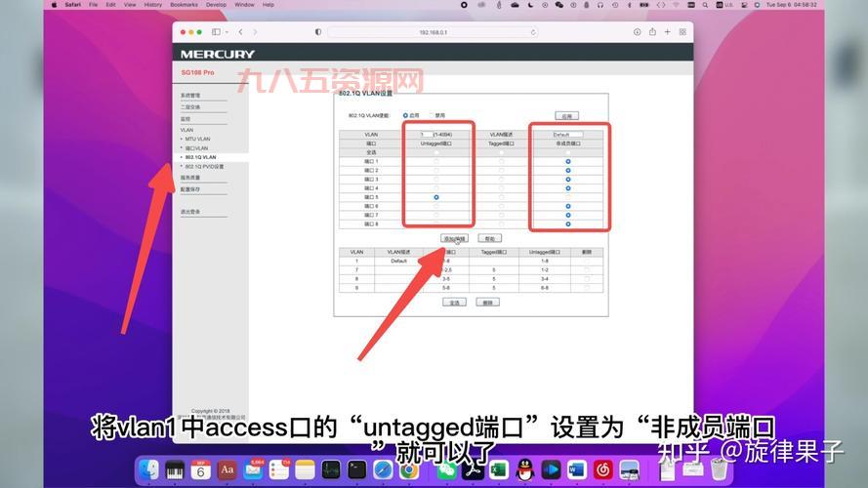Go forward with Safari's forward arrow
The height and width of the screenshot is (488, 868).
pyautogui.click(x=255, y=32)
